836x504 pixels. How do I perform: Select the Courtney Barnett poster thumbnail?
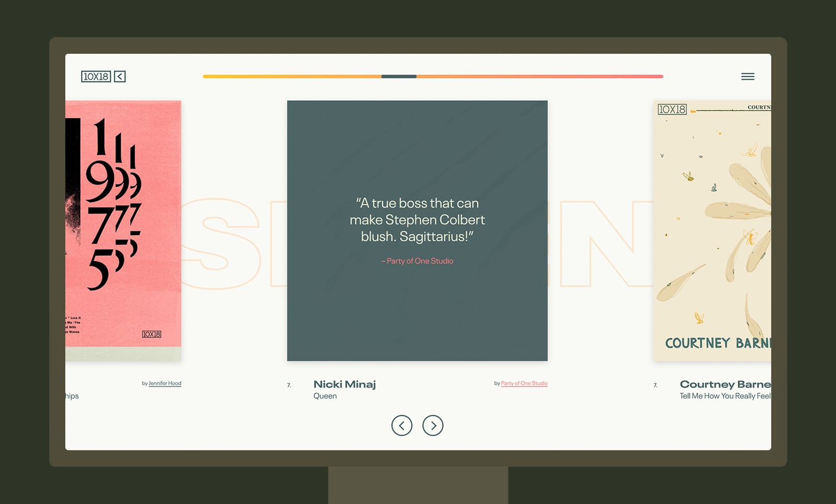coord(712,230)
